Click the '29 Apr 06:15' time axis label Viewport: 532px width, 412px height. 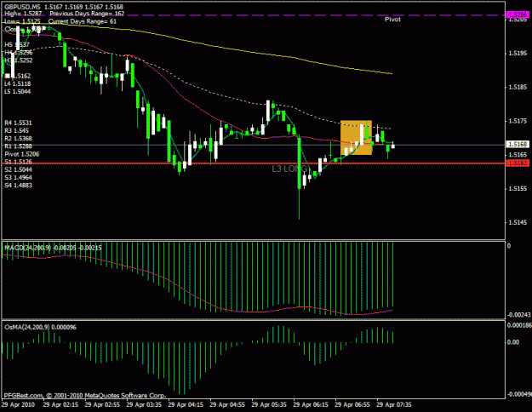(x=311, y=404)
